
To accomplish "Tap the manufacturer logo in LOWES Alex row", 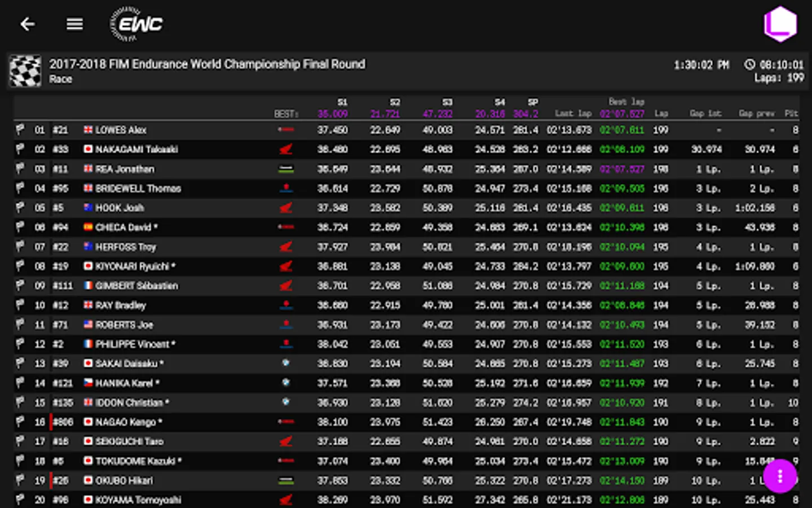I will [x=286, y=130].
